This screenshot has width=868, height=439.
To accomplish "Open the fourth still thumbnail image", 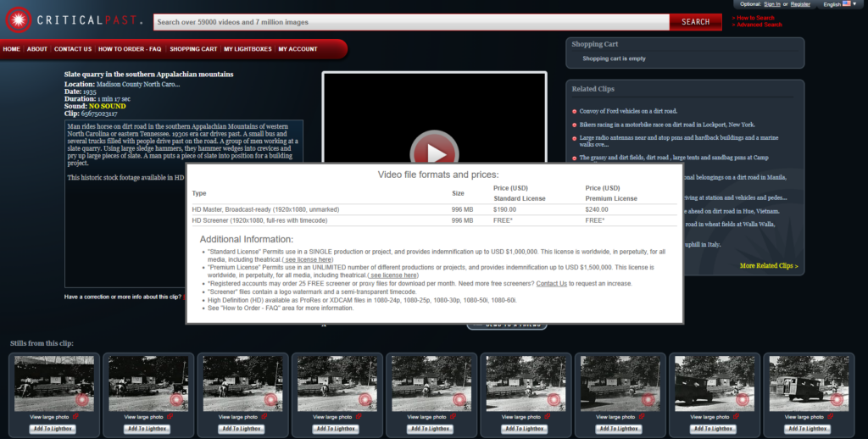I will 337,384.
